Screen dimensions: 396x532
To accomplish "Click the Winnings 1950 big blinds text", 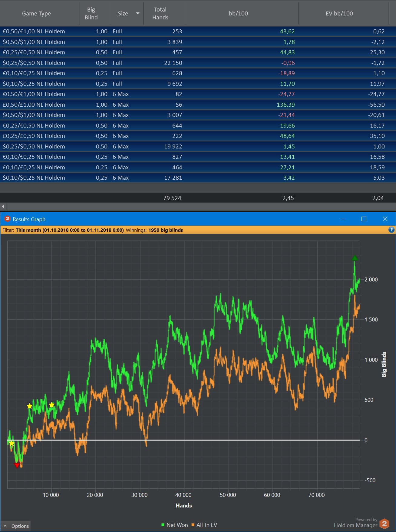I will click(x=154, y=230).
